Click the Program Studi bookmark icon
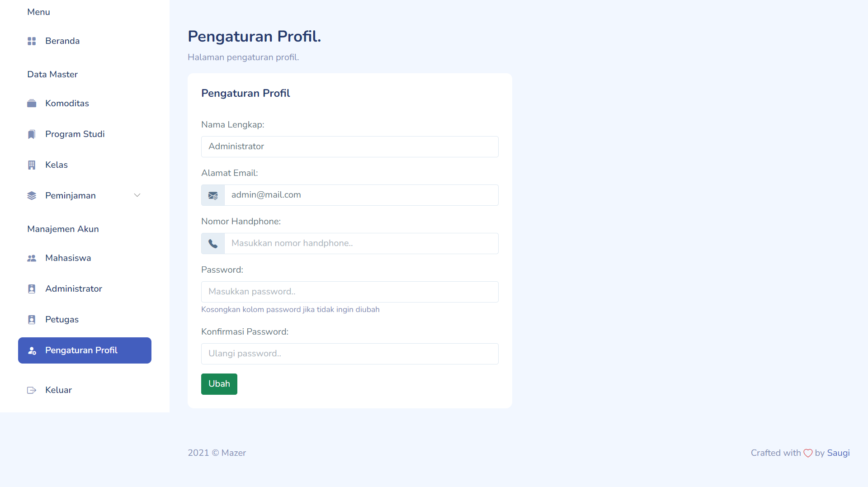 [32, 134]
